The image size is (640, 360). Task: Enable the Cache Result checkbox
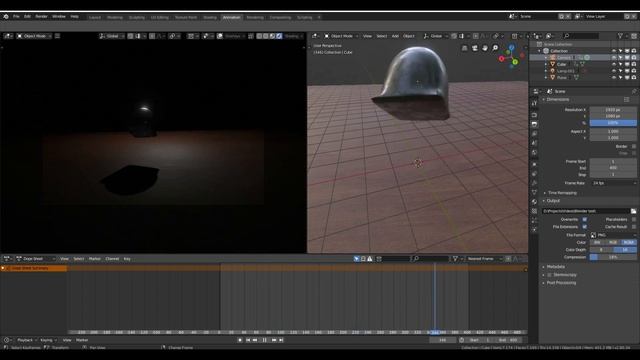click(633, 227)
